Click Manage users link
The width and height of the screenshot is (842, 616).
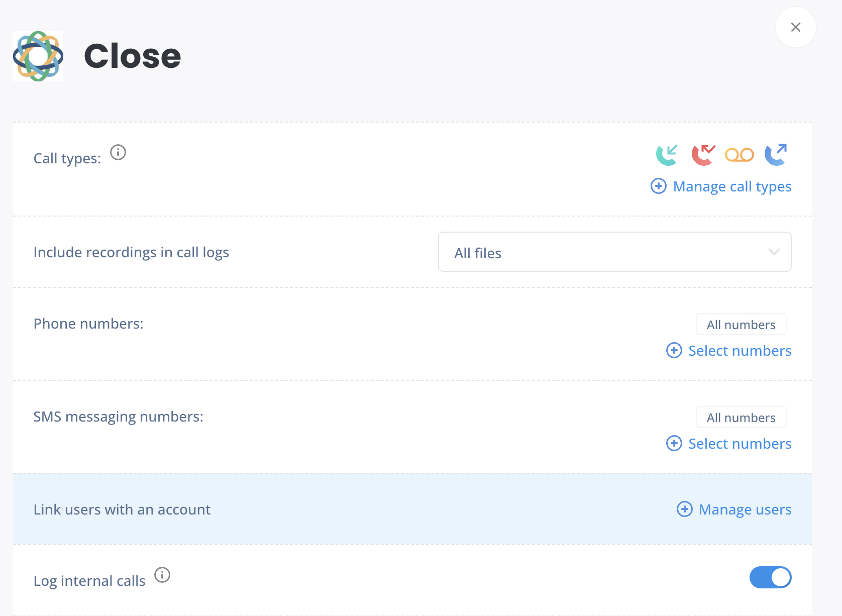(x=745, y=509)
